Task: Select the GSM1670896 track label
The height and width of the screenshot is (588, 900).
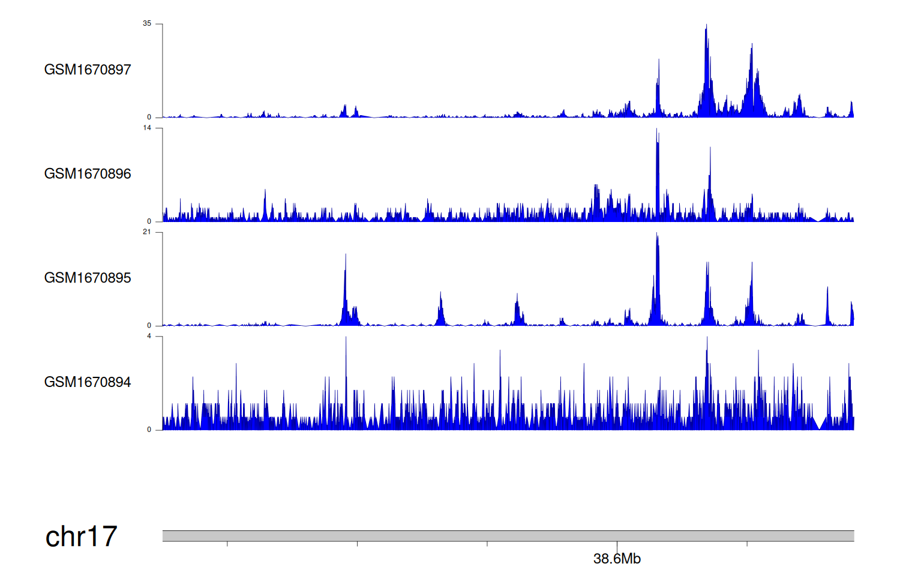Action: click(88, 174)
